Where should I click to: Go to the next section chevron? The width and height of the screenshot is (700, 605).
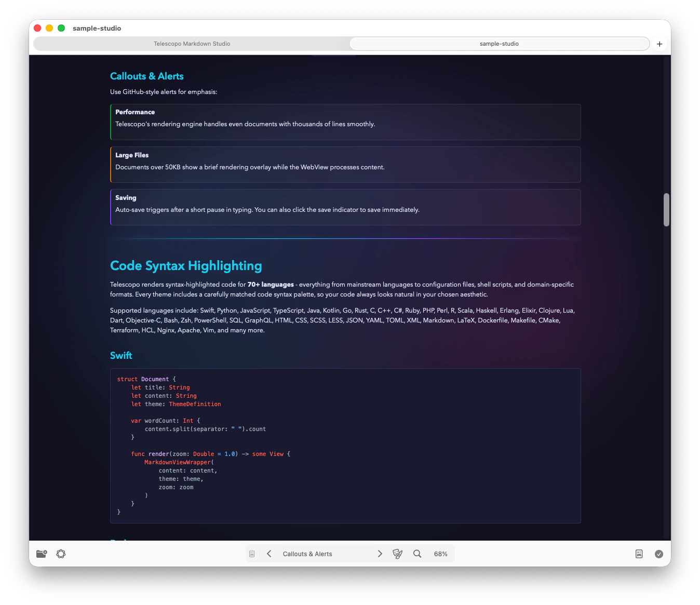point(380,554)
